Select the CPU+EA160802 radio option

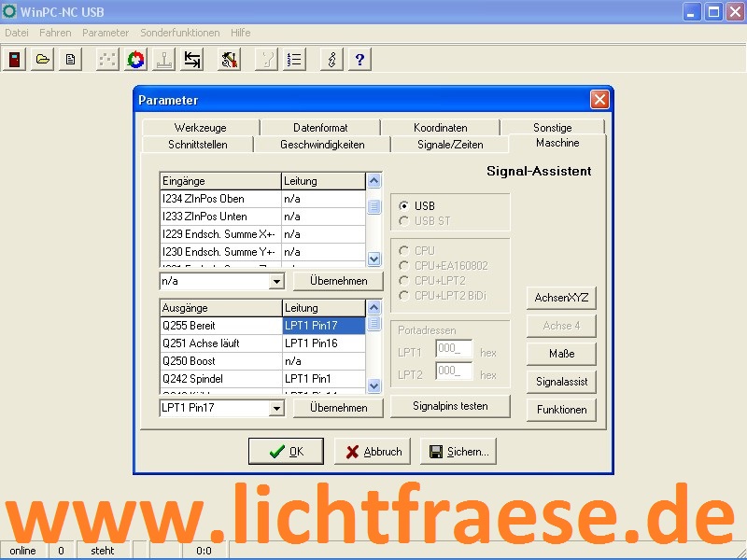[x=404, y=266]
